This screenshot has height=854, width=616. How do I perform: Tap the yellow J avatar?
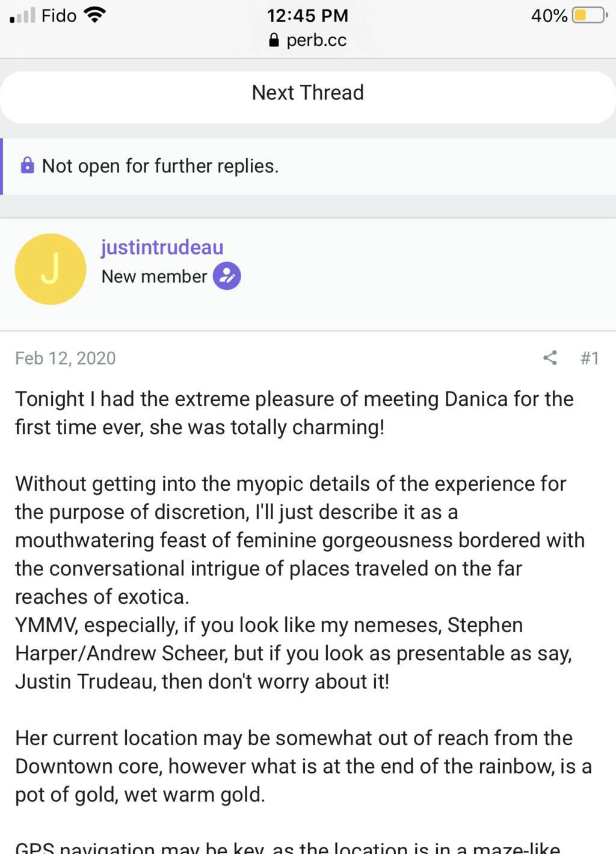(51, 269)
